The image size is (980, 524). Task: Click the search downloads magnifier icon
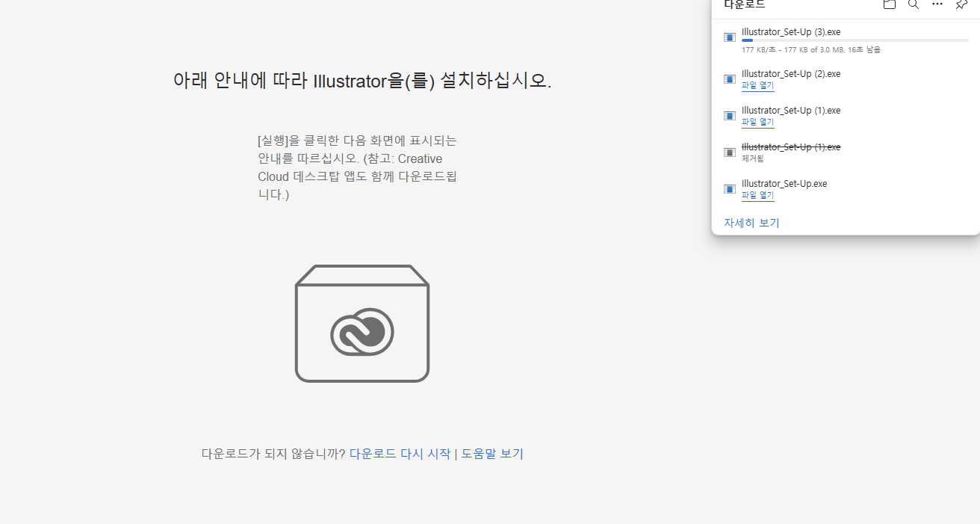(913, 4)
